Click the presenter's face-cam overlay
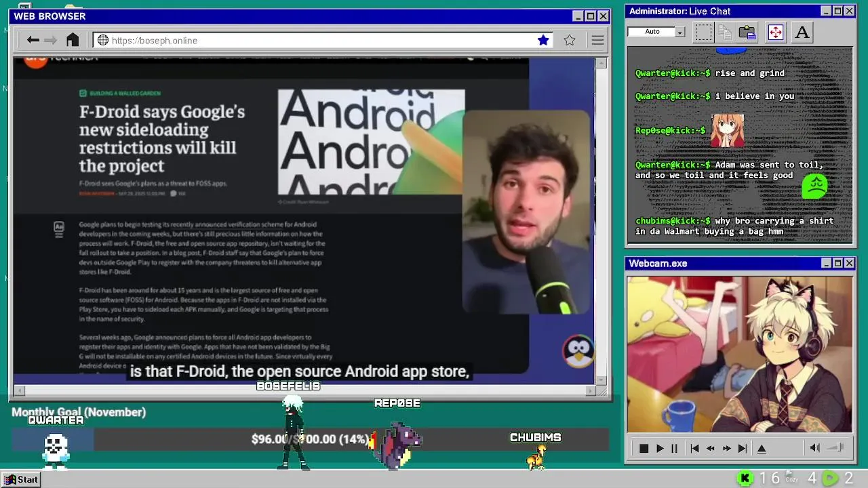Screen dimensions: 868x488 [x=527, y=212]
